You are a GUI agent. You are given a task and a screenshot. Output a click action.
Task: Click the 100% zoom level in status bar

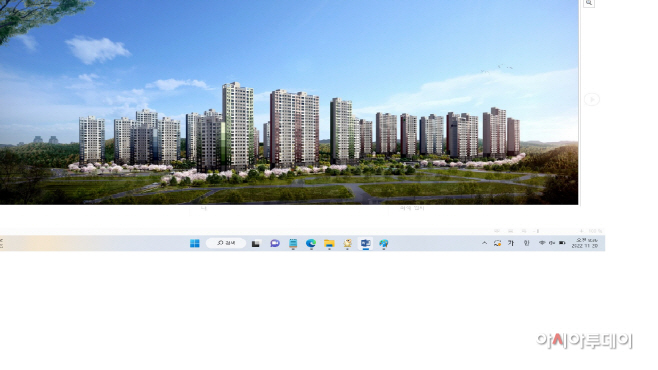coord(595,231)
